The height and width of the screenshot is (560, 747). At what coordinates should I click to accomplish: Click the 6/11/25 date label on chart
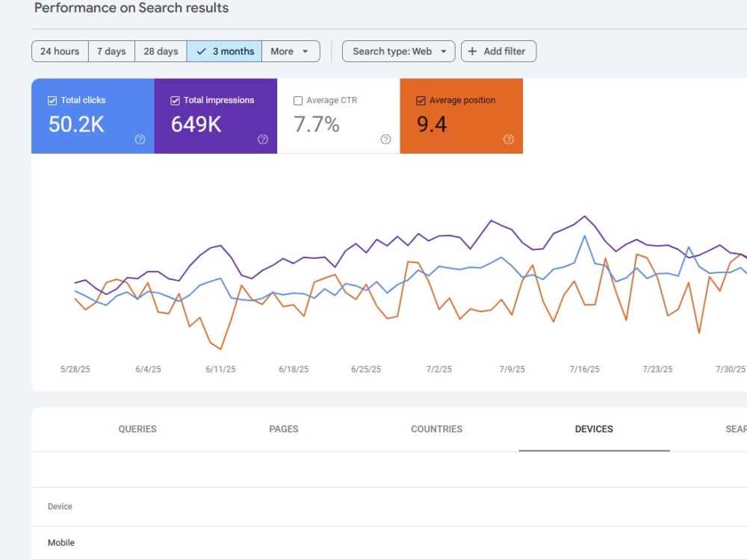coord(220,369)
